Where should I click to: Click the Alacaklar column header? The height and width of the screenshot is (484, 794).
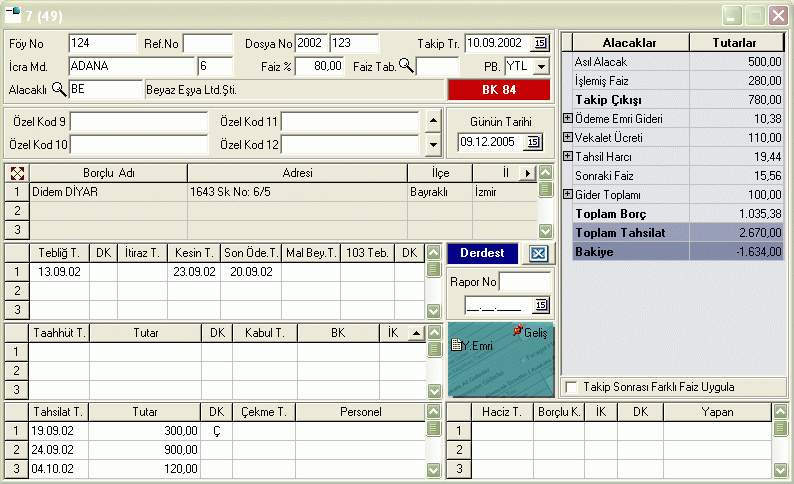click(630, 43)
